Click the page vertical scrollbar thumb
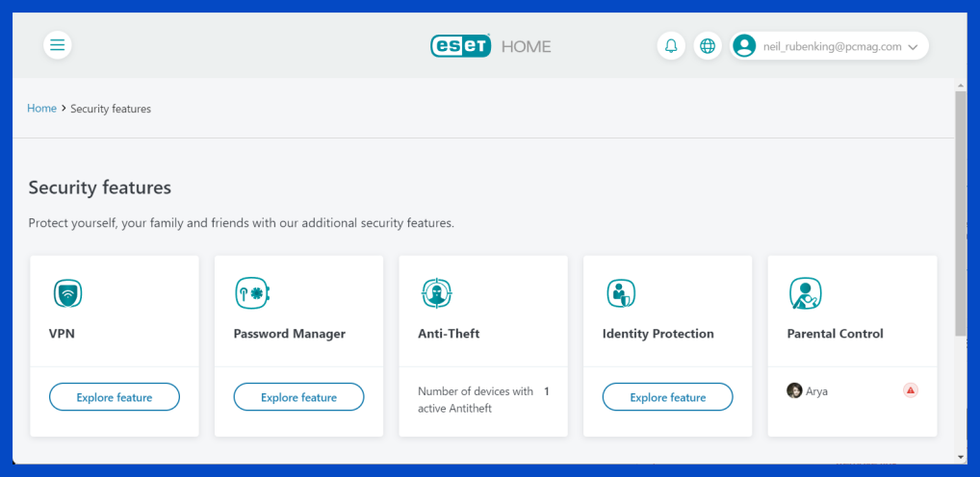Viewport: 980px width, 477px height. (x=962, y=213)
